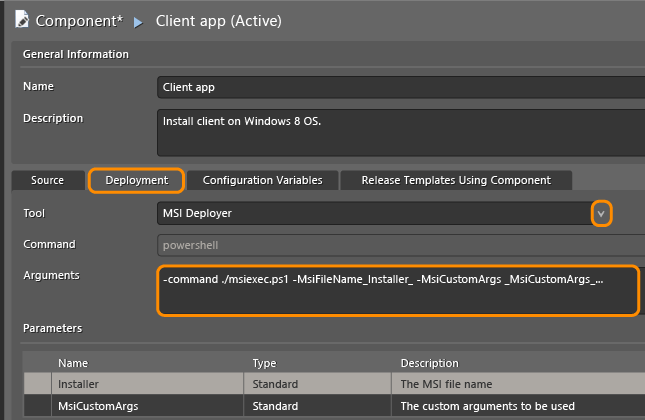Switch to the Source tab

(47, 180)
